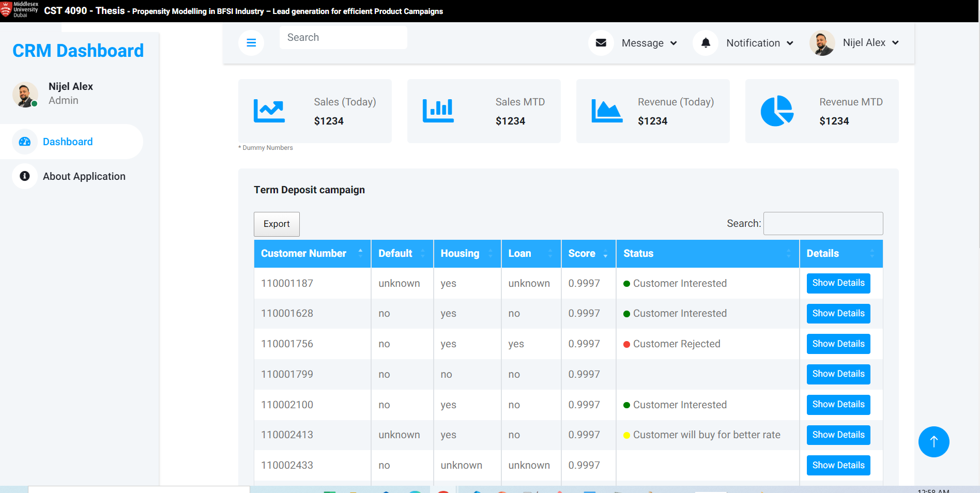Select About Application in the sidebar
The height and width of the screenshot is (493, 980).
pos(84,176)
